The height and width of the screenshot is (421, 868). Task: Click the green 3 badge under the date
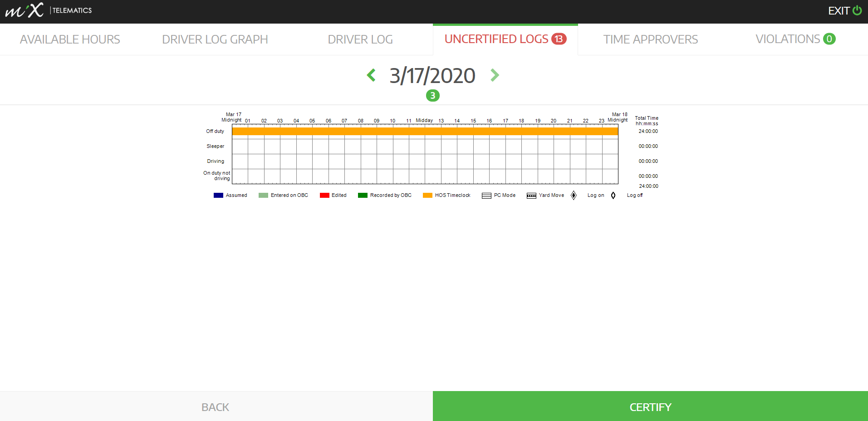433,95
